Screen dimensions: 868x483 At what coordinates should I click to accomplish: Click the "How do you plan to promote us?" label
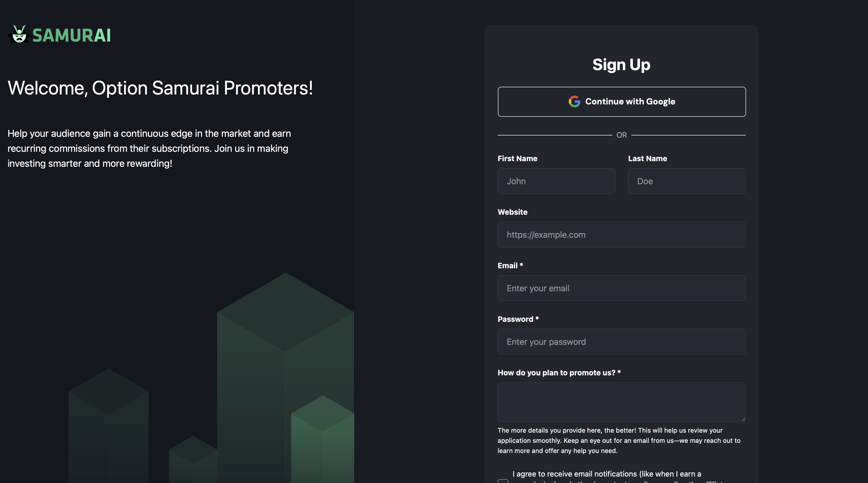pos(559,373)
